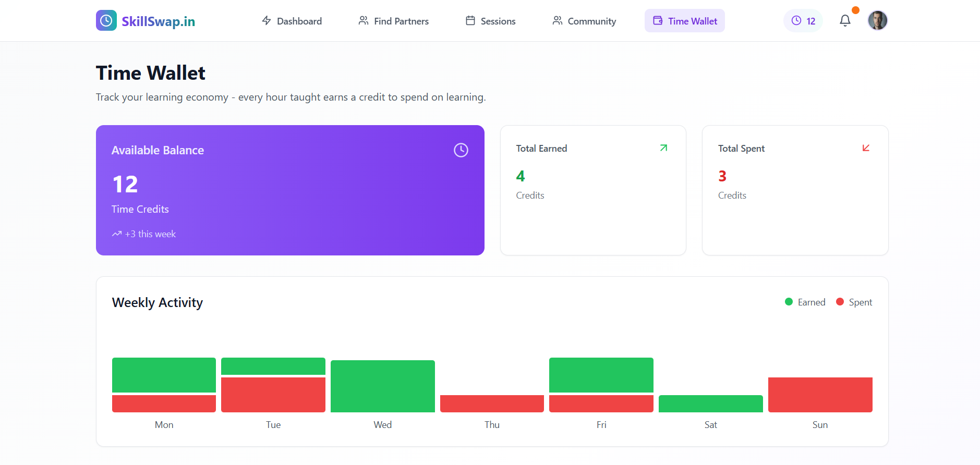Screen dimensions: 980x465
Task: Click the 'Wed' axis label
Action: [383, 425]
